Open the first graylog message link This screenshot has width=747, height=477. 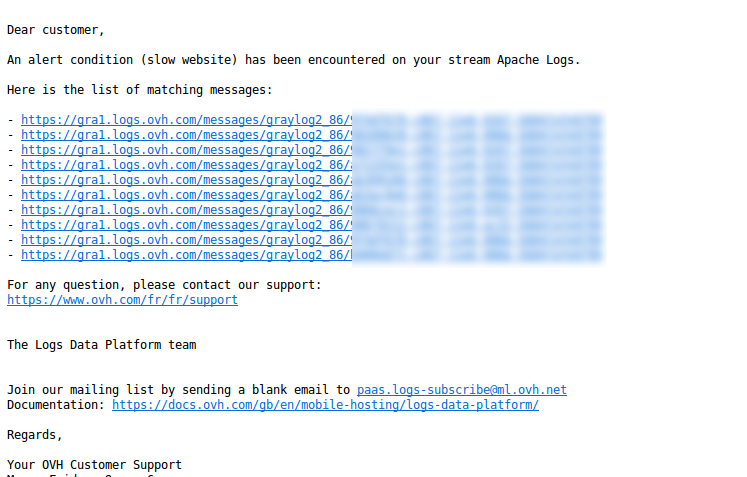(185, 120)
